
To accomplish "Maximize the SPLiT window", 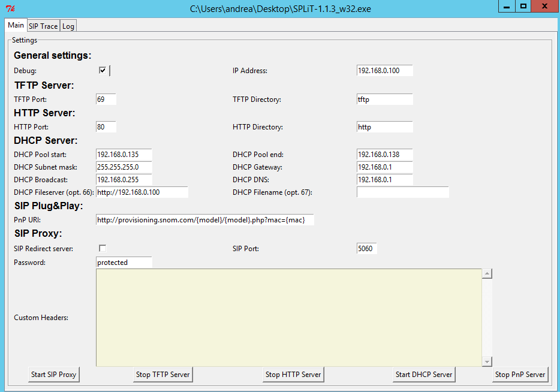I will [x=523, y=6].
